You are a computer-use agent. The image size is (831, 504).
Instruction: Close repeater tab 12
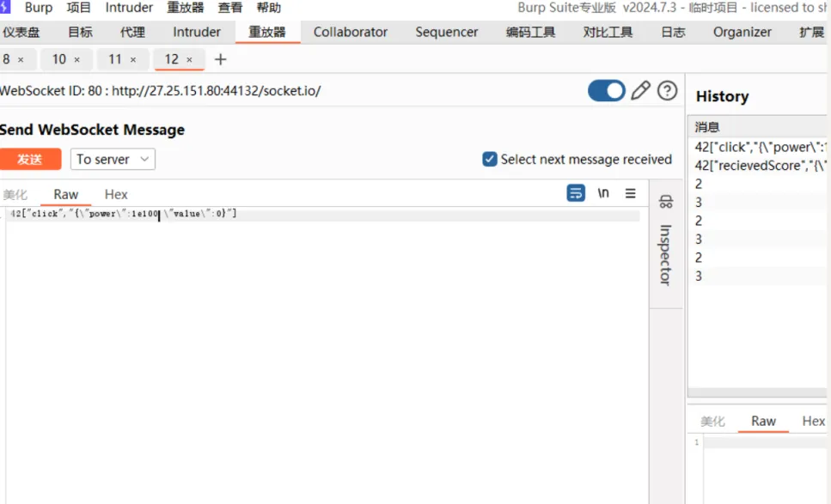[189, 60]
